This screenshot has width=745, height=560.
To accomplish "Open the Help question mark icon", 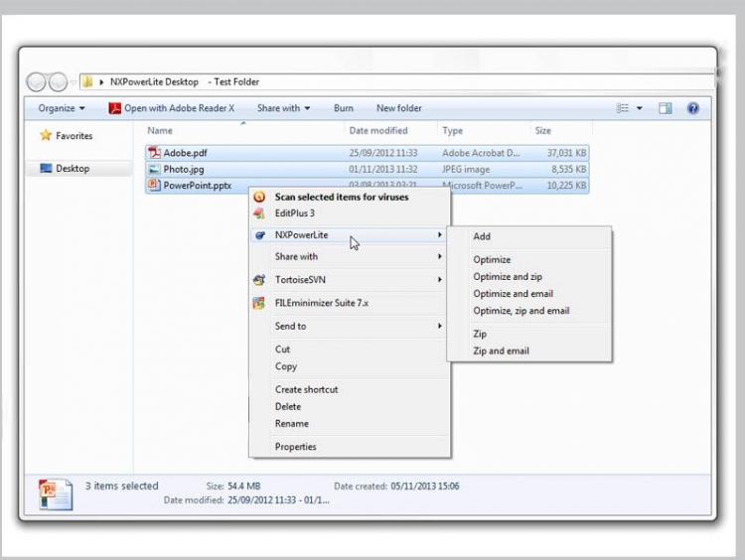I will pos(692,108).
